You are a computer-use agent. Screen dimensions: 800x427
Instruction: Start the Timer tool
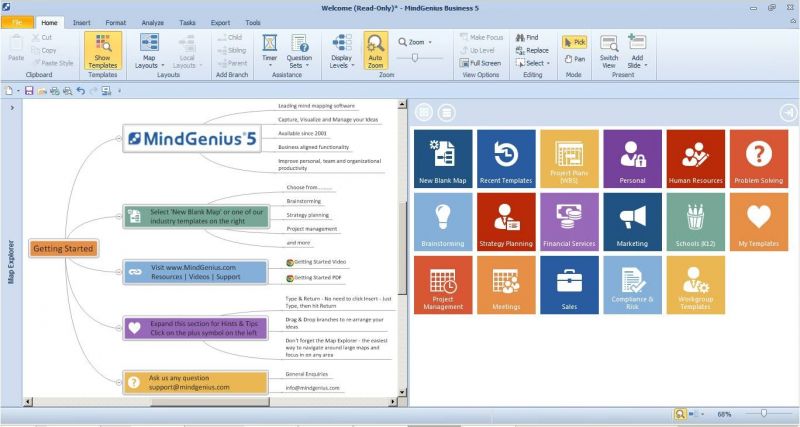[x=269, y=50]
